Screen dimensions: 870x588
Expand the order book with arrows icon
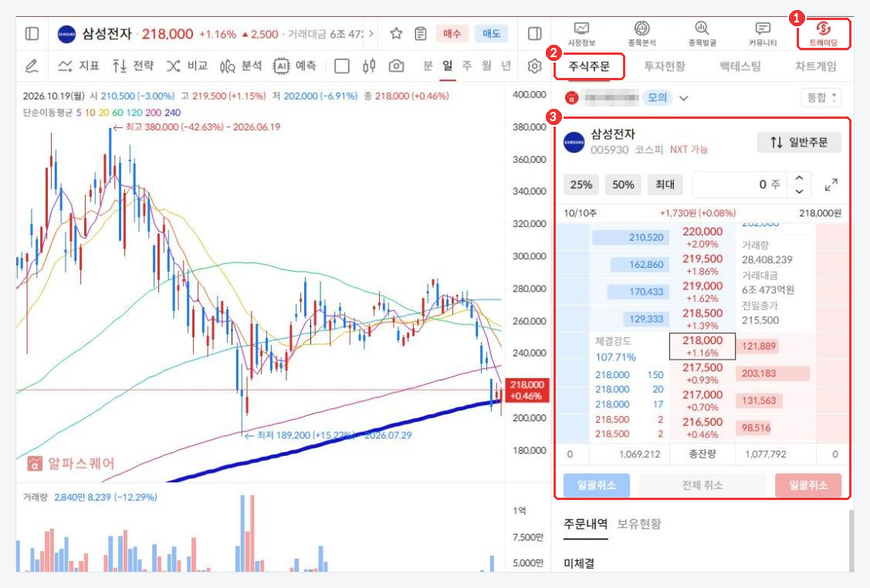click(x=831, y=184)
